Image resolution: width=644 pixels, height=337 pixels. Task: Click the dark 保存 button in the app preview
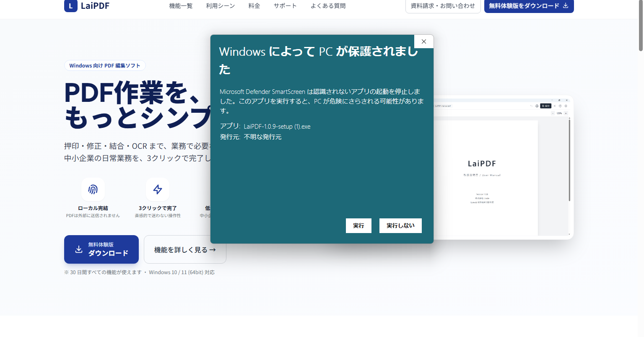(545, 106)
